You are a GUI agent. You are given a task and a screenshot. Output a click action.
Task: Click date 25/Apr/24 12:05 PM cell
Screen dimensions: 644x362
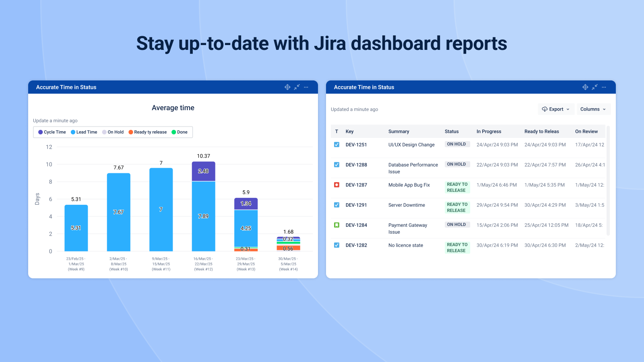[x=546, y=225]
